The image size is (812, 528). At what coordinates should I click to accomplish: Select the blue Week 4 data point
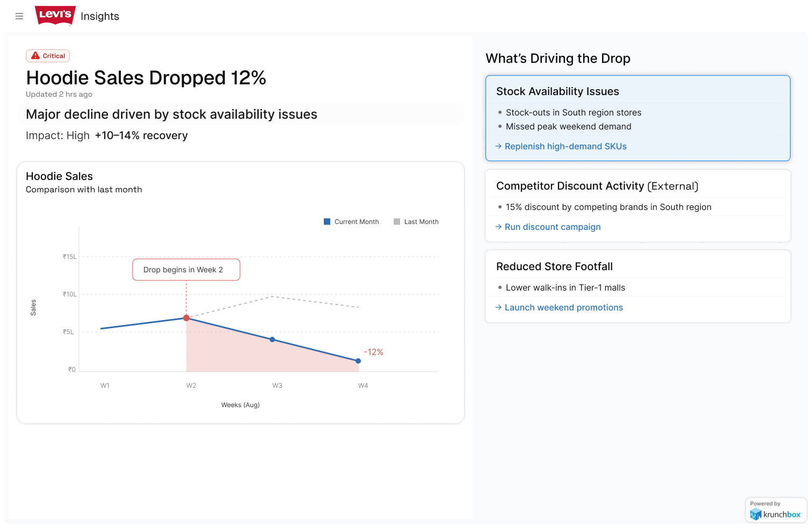[358, 361]
